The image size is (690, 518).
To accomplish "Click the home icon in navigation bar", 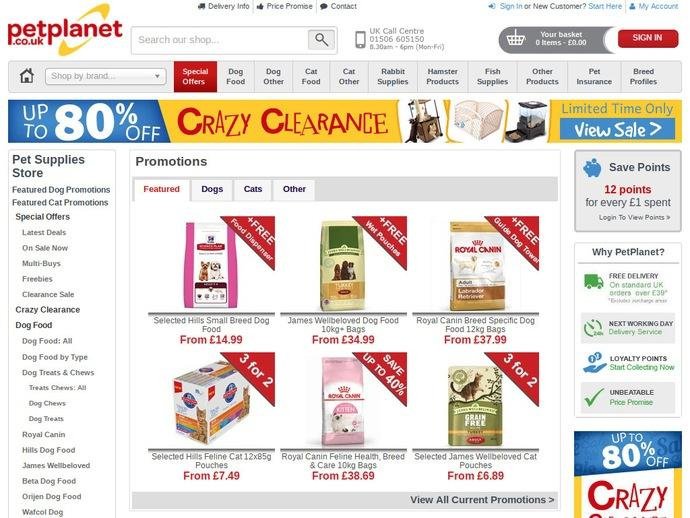I will click(27, 76).
